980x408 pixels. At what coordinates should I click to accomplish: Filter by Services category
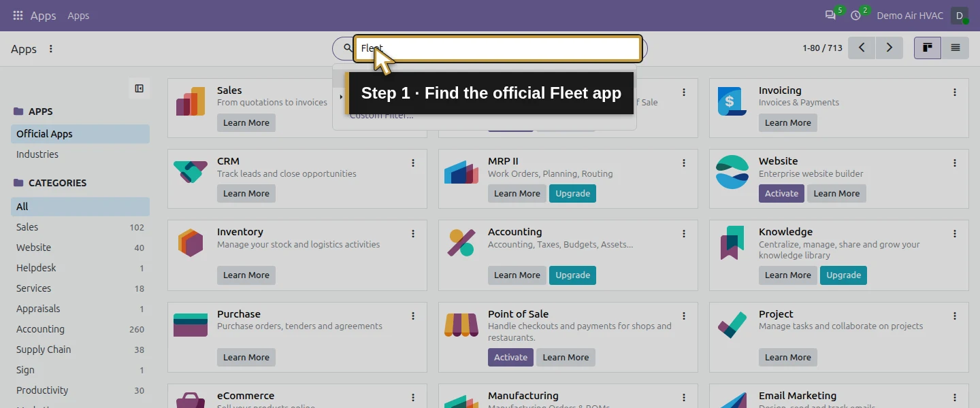80,288
